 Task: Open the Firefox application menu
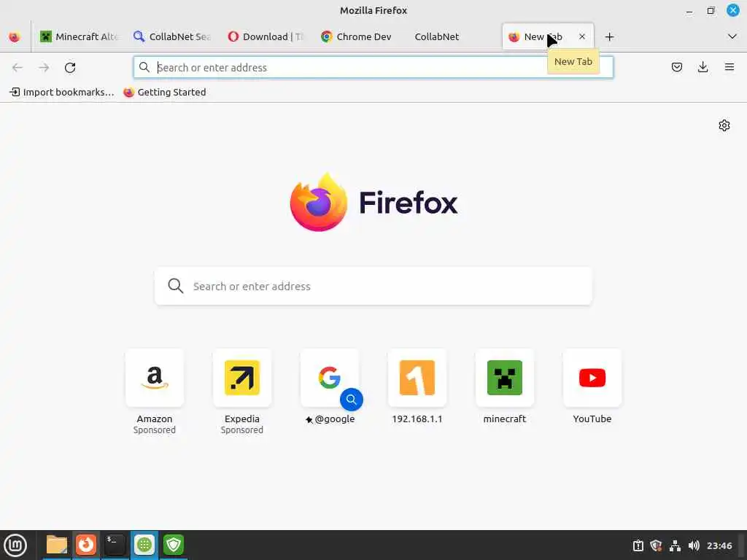point(729,68)
